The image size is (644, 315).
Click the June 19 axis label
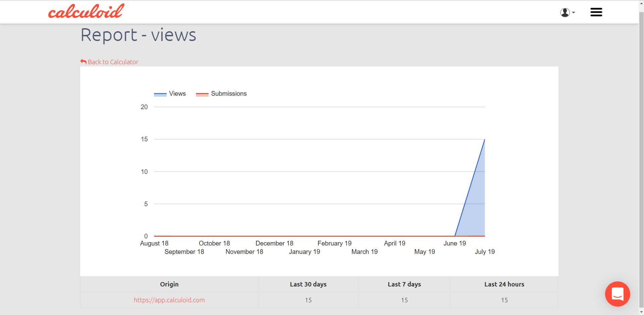pos(455,243)
